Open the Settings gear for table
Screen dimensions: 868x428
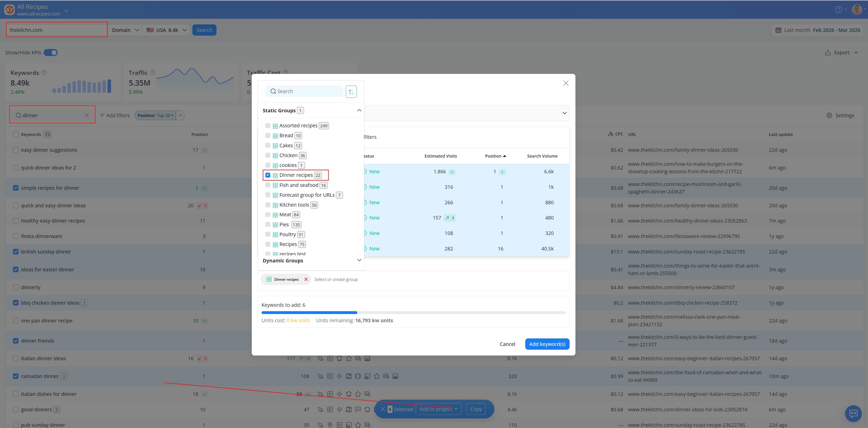pos(829,115)
